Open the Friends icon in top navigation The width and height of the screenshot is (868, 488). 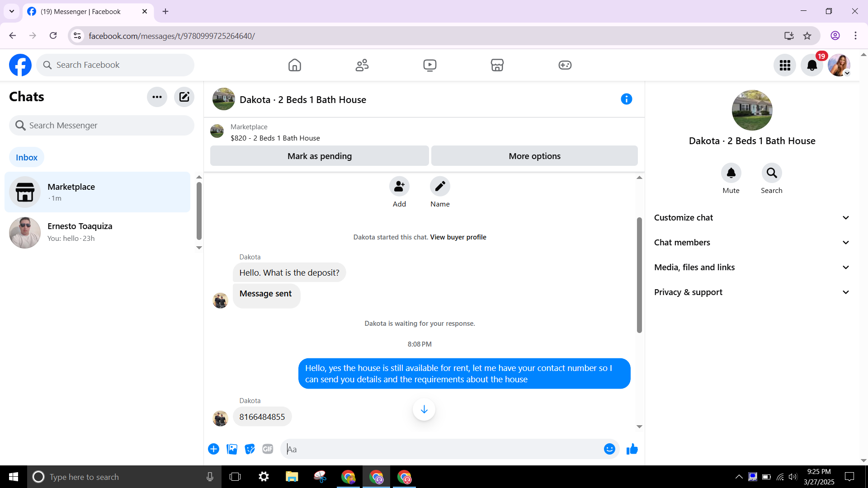[x=362, y=65]
